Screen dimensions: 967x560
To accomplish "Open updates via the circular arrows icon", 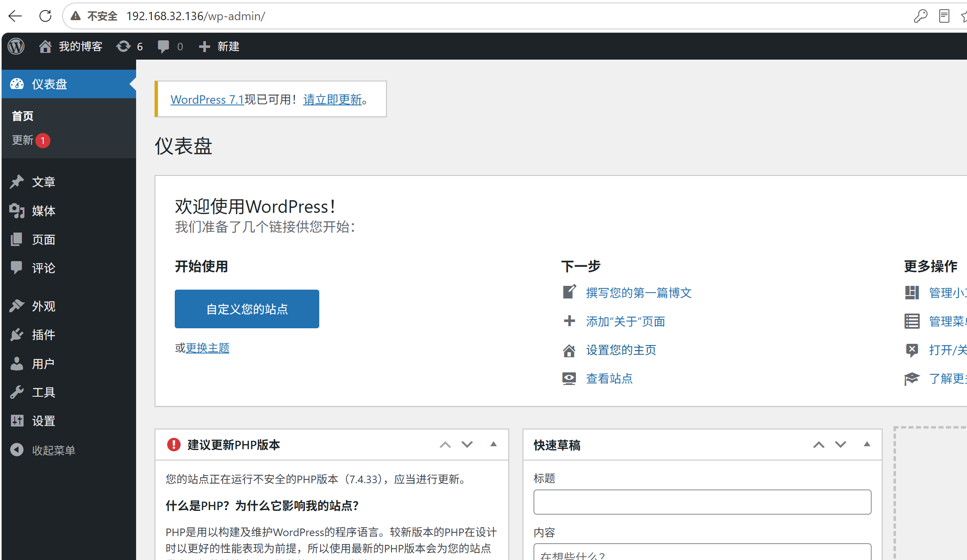I will coord(124,46).
